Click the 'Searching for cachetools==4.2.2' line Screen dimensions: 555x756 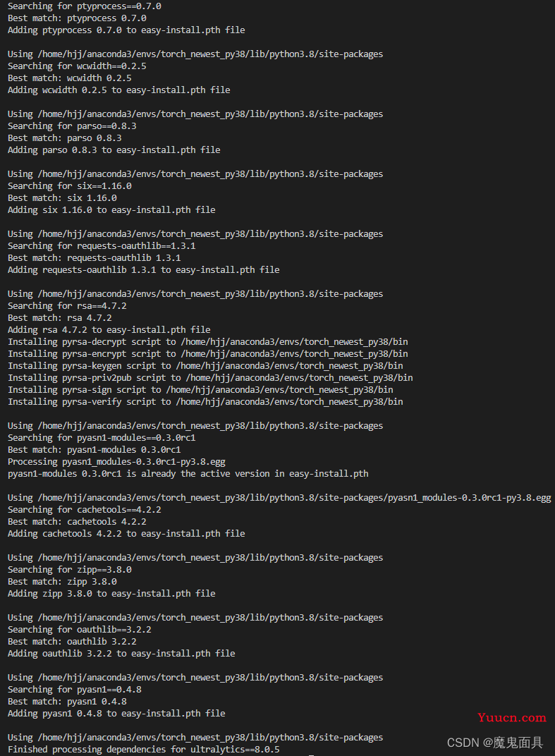click(85, 510)
